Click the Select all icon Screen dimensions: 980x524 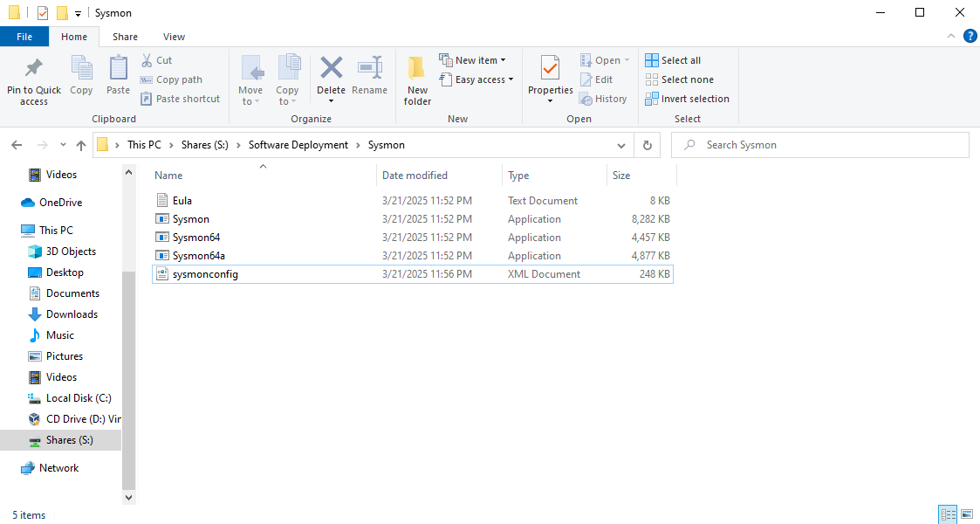(x=652, y=60)
